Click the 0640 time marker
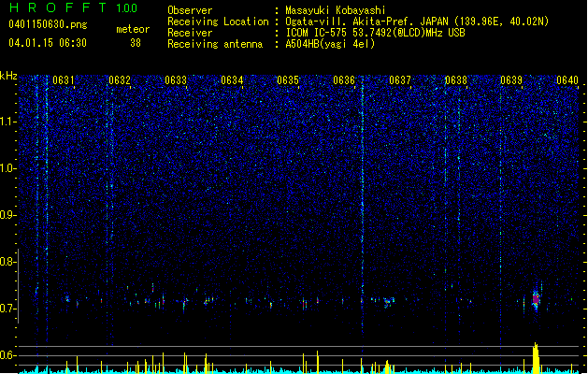The width and height of the screenshot is (588, 374). pos(567,80)
